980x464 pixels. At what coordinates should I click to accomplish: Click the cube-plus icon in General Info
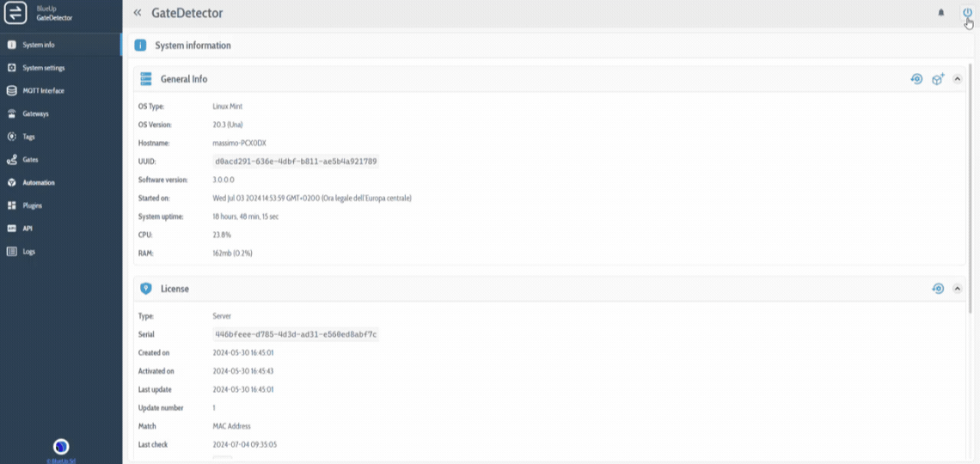(938, 79)
